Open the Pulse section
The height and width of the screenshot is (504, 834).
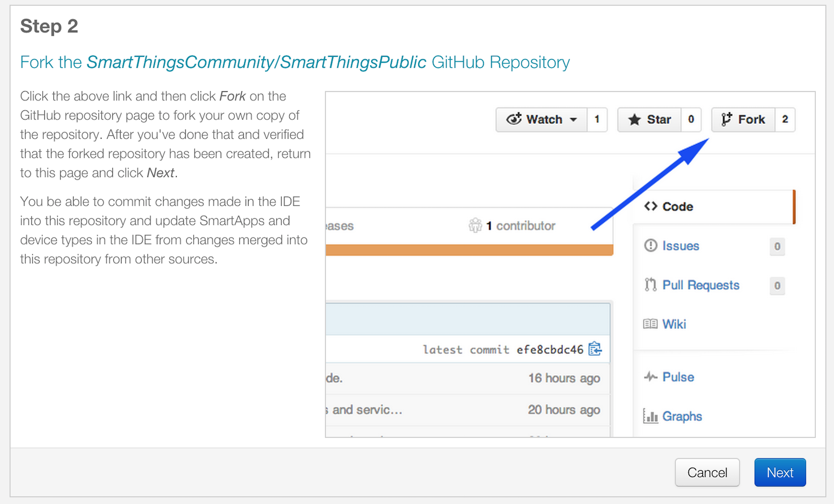click(x=678, y=377)
